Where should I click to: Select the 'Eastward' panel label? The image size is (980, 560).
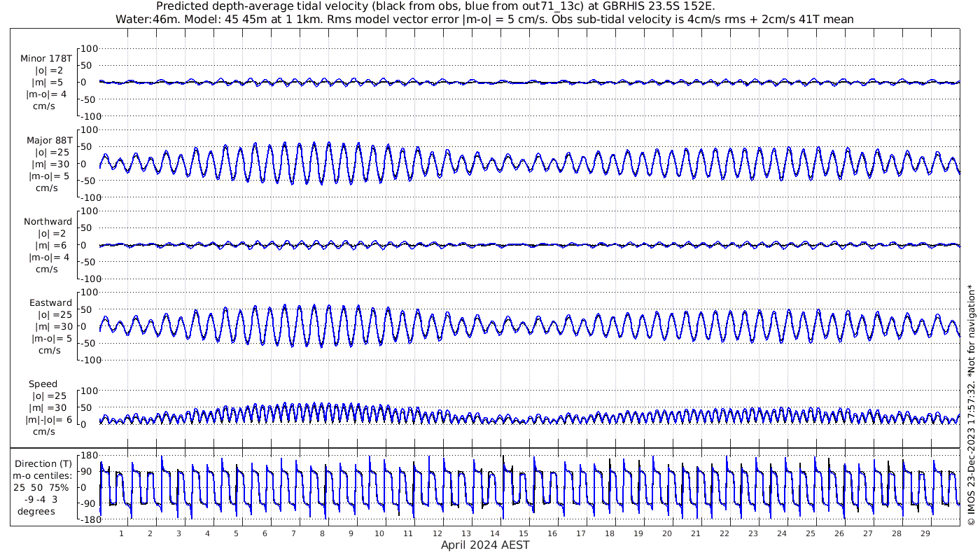[x=50, y=302]
